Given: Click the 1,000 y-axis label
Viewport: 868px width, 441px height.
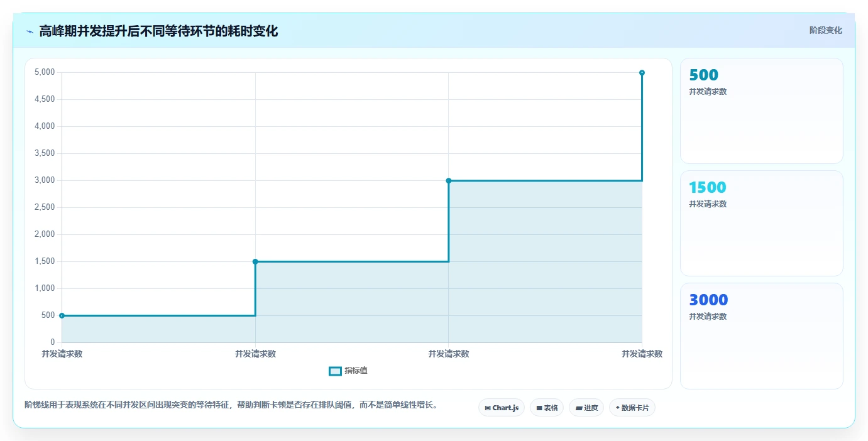Looking at the screenshot, I should point(45,288).
